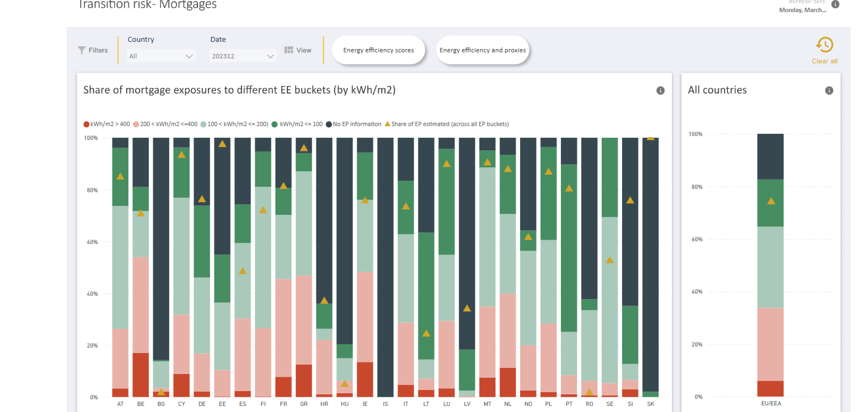Click the Clear all link
Screen dimensions: 868x412
click(824, 61)
